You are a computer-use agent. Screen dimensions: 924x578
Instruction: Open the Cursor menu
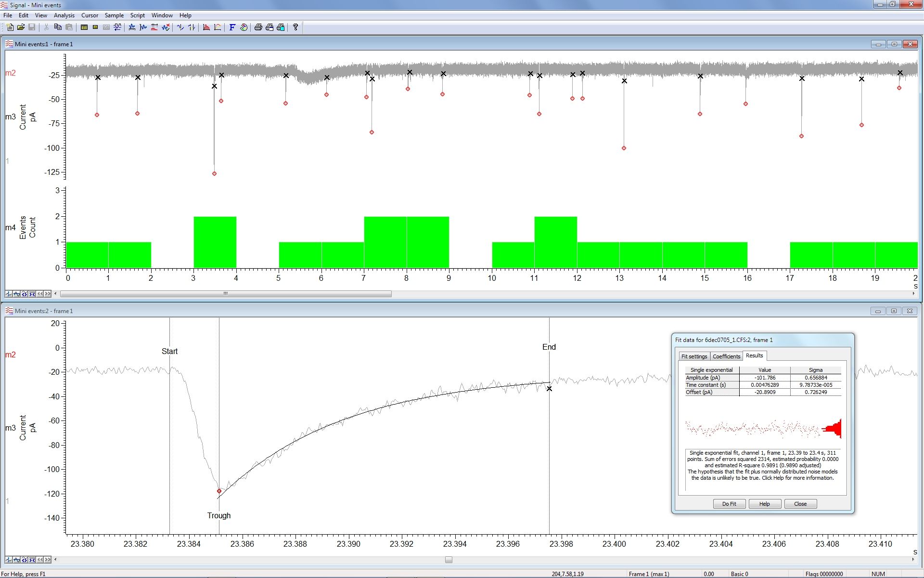tap(90, 15)
